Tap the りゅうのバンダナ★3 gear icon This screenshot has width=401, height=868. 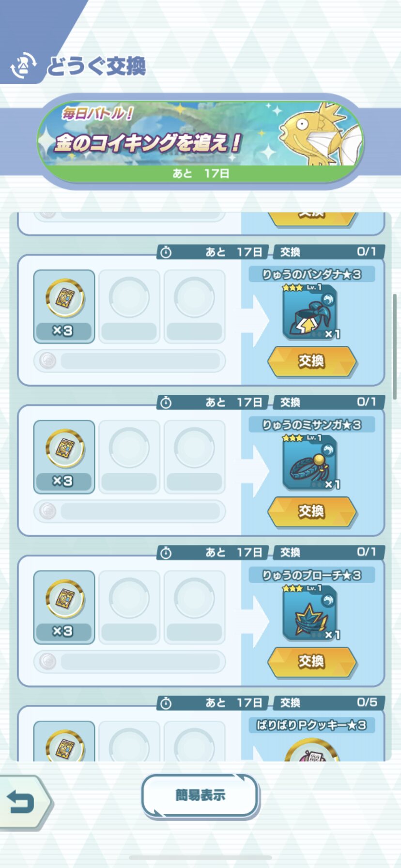(310, 312)
